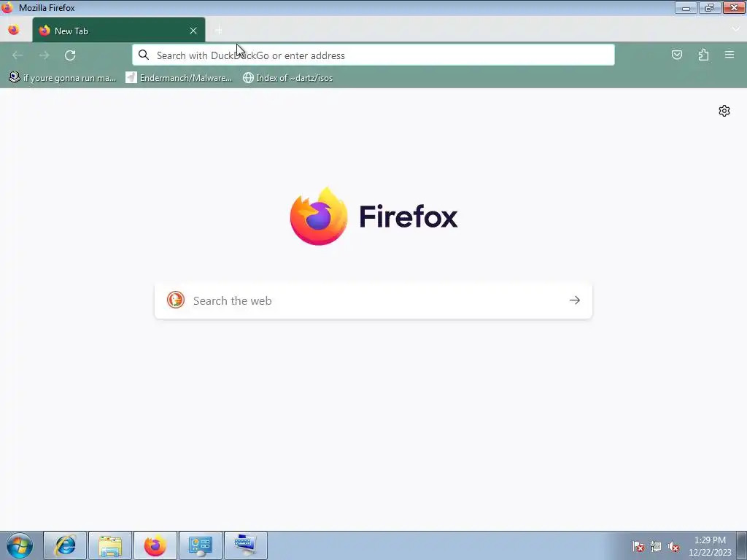The width and height of the screenshot is (747, 560).
Task: Close the New Tab tab
Action: point(193,31)
